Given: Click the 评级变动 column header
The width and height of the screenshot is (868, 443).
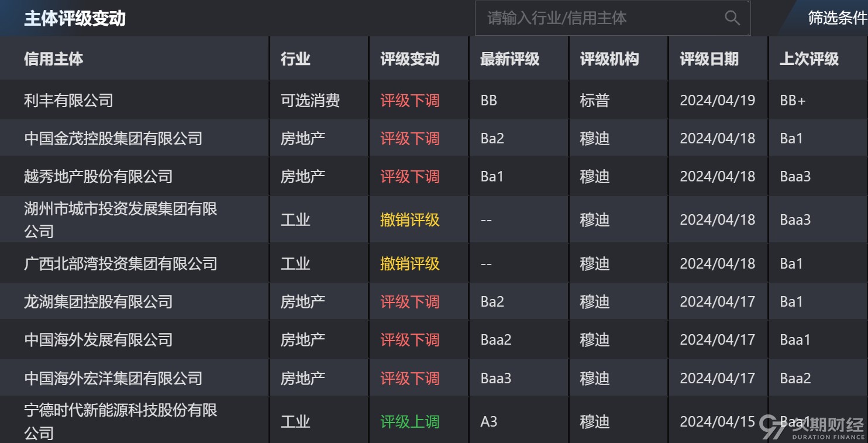Looking at the screenshot, I should (x=409, y=59).
